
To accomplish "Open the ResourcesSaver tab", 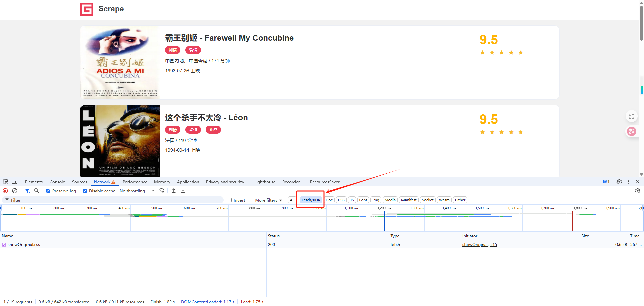I will tap(325, 182).
